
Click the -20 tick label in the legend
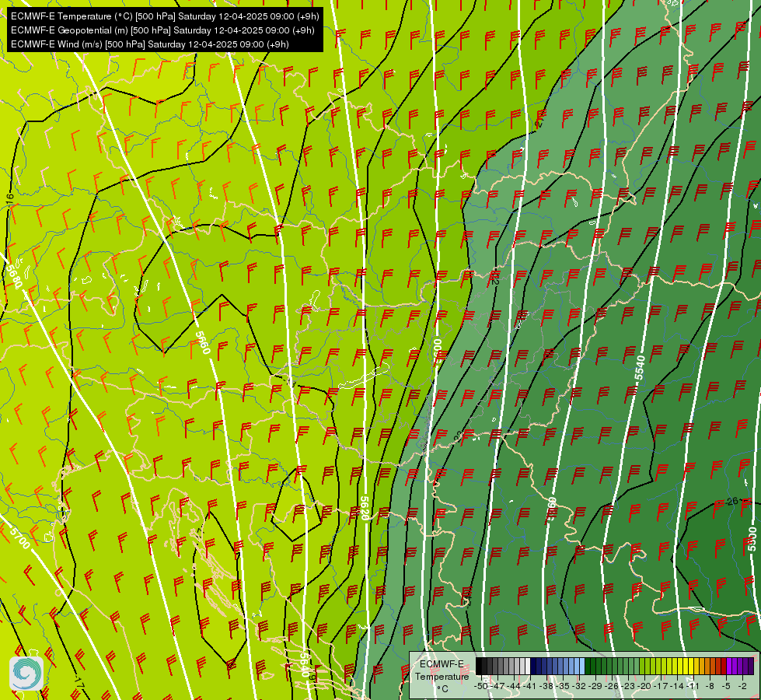coord(644,687)
